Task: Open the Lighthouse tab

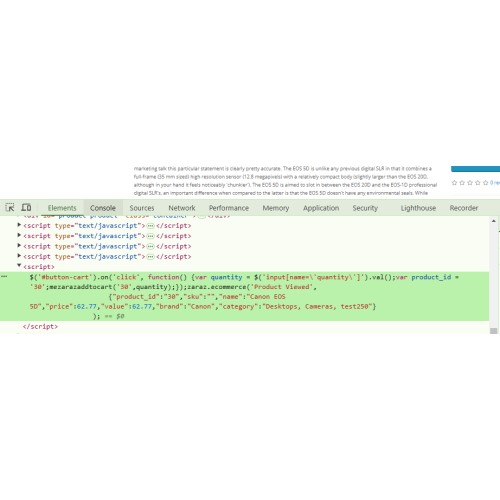Action: pyautogui.click(x=418, y=208)
